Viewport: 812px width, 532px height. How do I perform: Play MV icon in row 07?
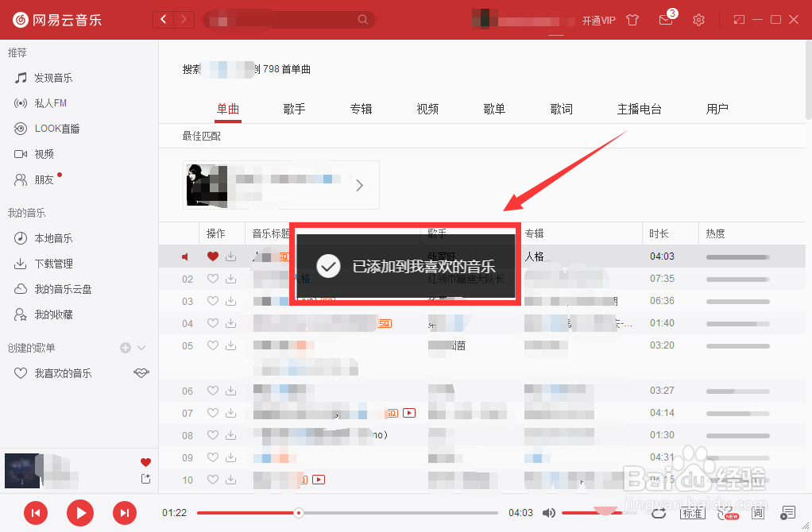[x=409, y=413]
